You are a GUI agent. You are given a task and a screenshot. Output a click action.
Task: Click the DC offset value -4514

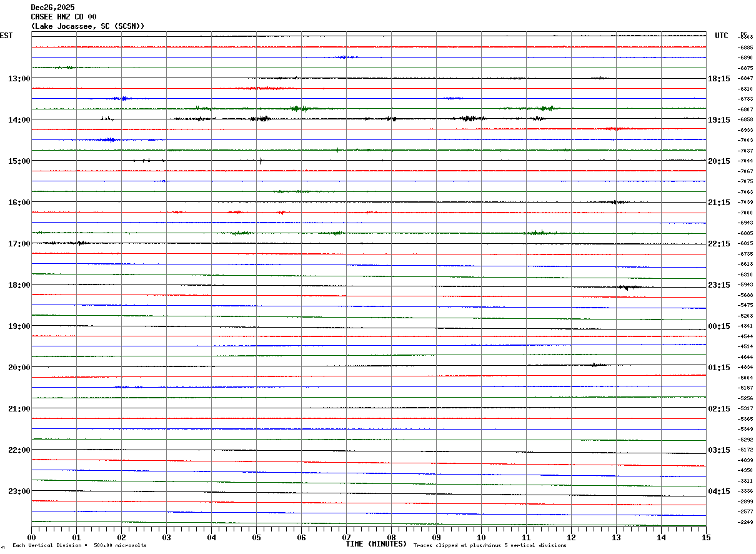coord(745,347)
